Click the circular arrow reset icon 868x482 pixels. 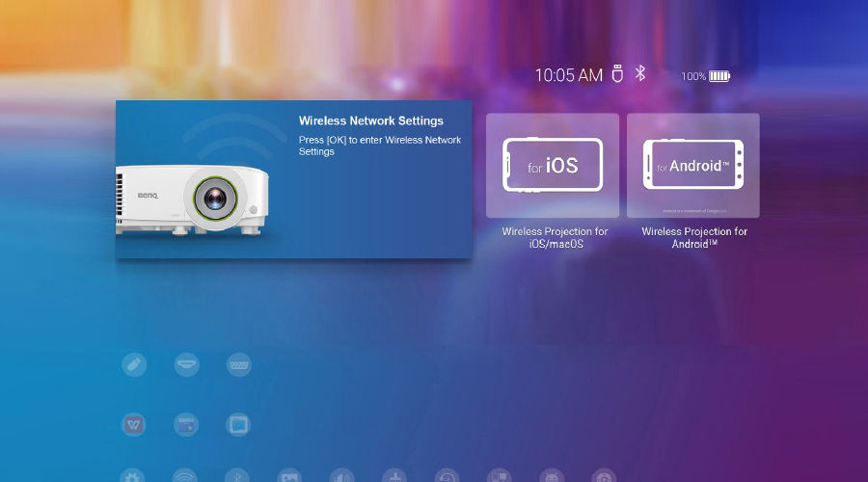[x=448, y=476]
